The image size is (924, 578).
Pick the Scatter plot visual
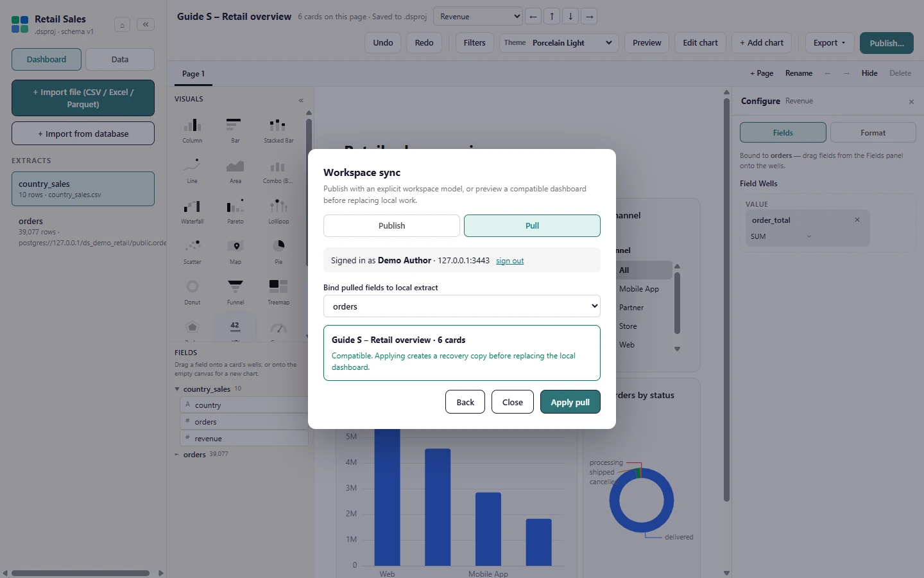(x=192, y=251)
